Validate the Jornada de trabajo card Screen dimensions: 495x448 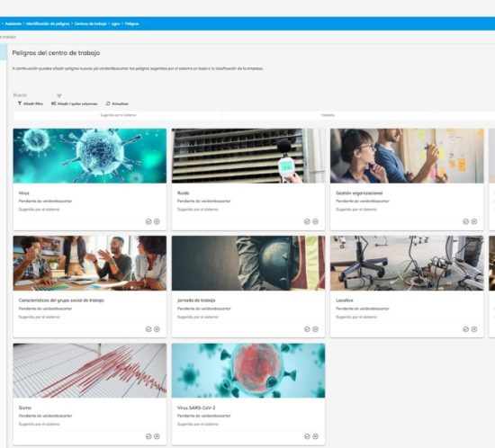(307, 329)
